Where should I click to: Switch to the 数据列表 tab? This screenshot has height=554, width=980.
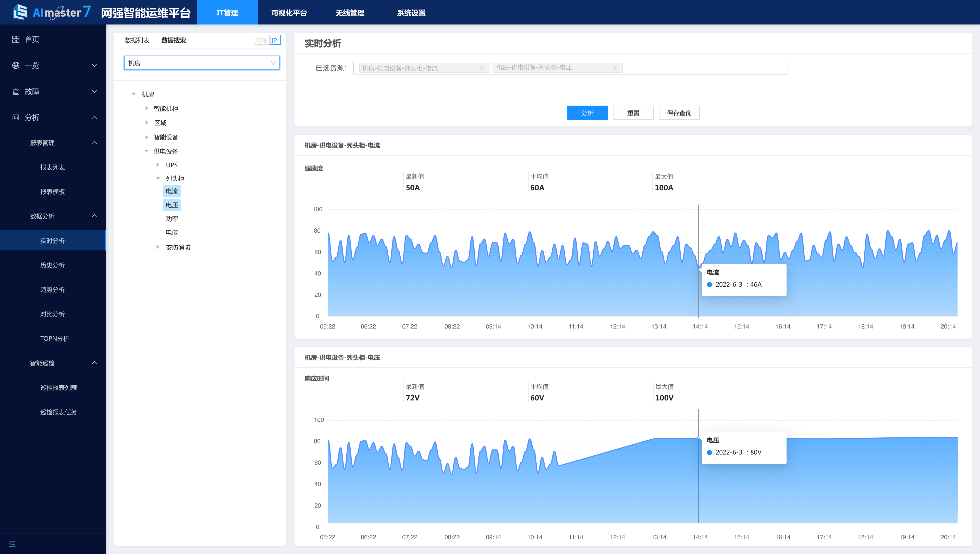pos(137,40)
